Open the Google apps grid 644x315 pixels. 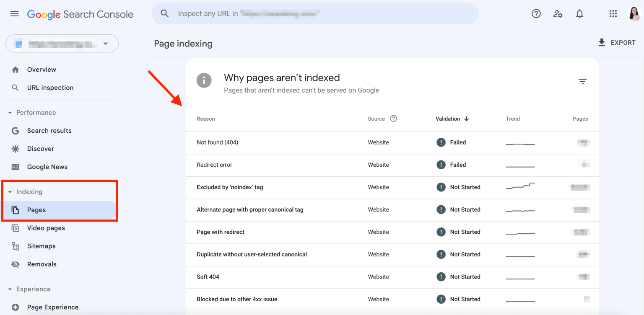(613, 14)
